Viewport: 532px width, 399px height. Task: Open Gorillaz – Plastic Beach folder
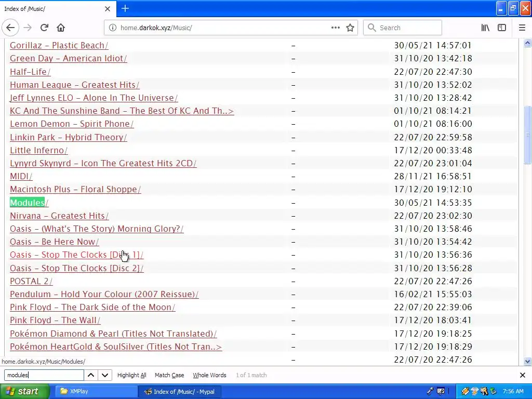click(x=59, y=46)
